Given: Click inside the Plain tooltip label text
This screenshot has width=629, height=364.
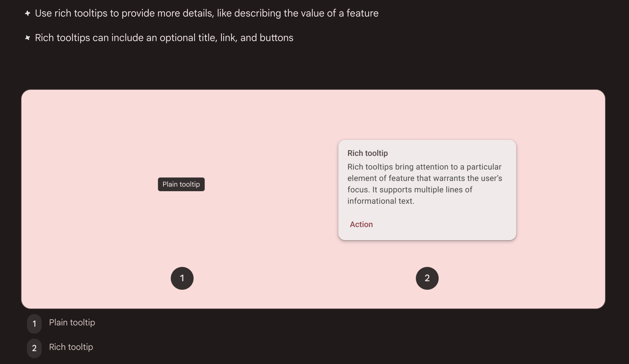Looking at the screenshot, I should (181, 184).
